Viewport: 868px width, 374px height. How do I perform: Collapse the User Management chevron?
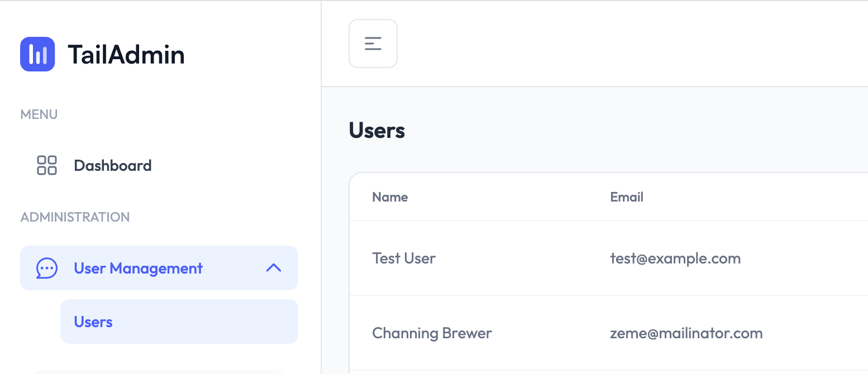click(x=274, y=268)
